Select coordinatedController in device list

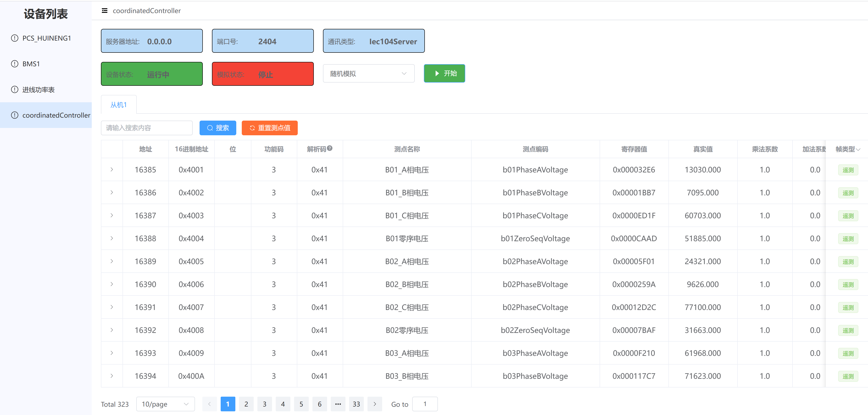46,115
